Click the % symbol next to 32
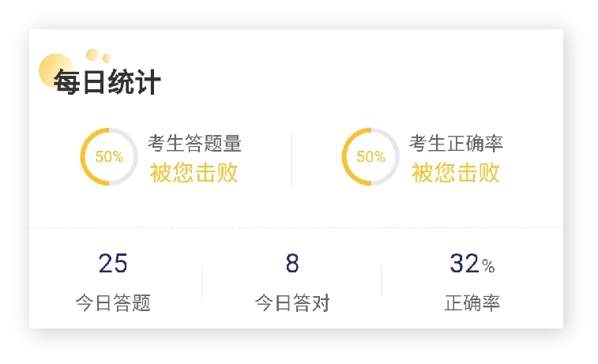The image size is (598, 364). (x=488, y=266)
